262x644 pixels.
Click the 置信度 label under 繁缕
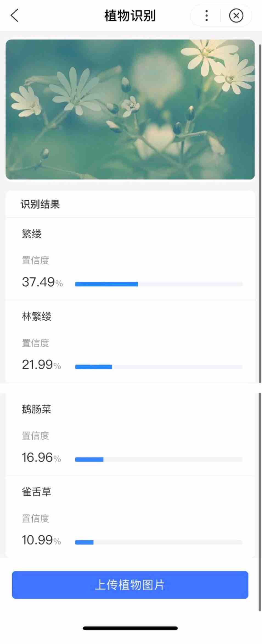tap(35, 260)
